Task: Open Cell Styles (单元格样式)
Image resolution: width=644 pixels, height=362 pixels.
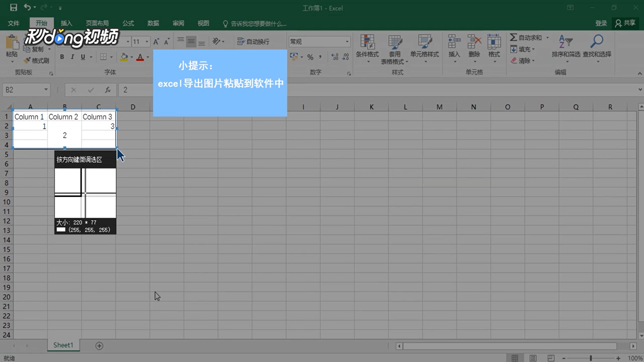Action: (424, 49)
